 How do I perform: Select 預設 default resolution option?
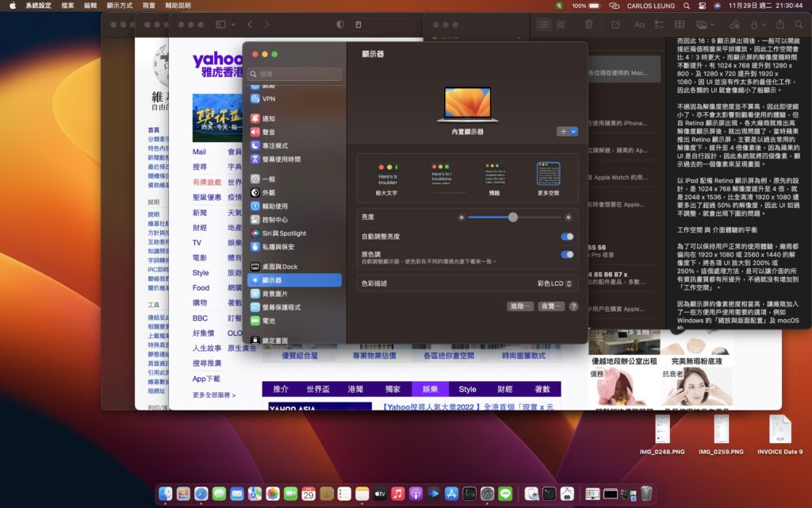coord(495,179)
